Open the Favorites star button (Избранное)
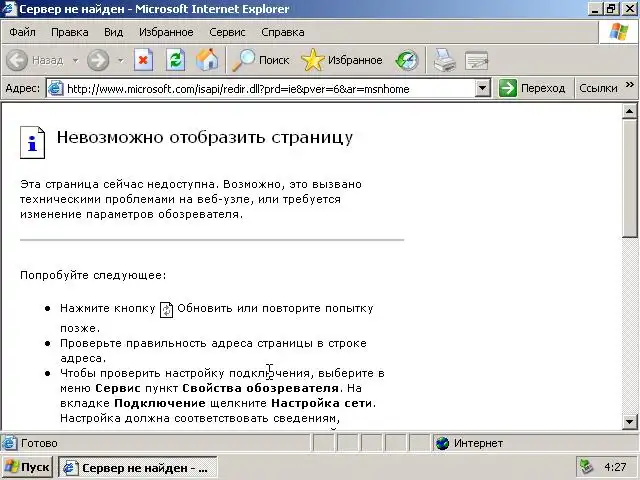 click(342, 60)
